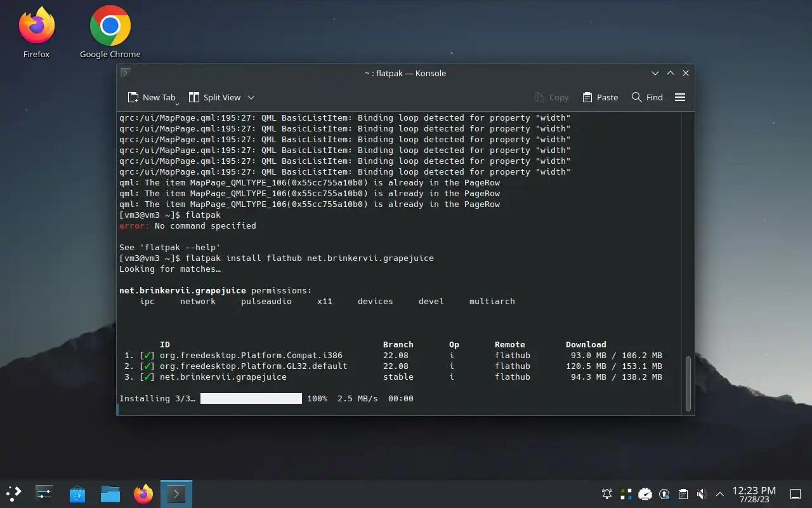Open the clipboard tray icon
This screenshot has width=812, height=508.
[683, 493]
